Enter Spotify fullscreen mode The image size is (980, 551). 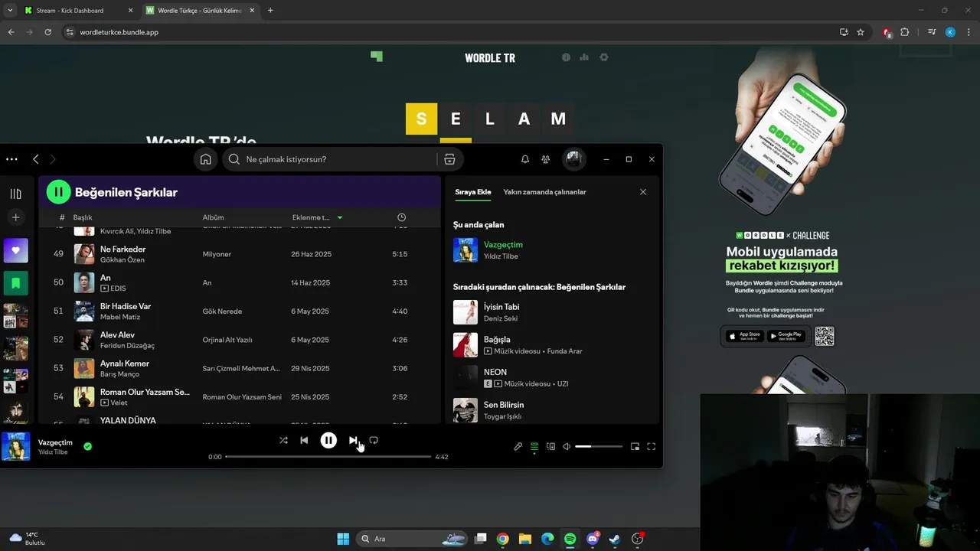click(652, 446)
